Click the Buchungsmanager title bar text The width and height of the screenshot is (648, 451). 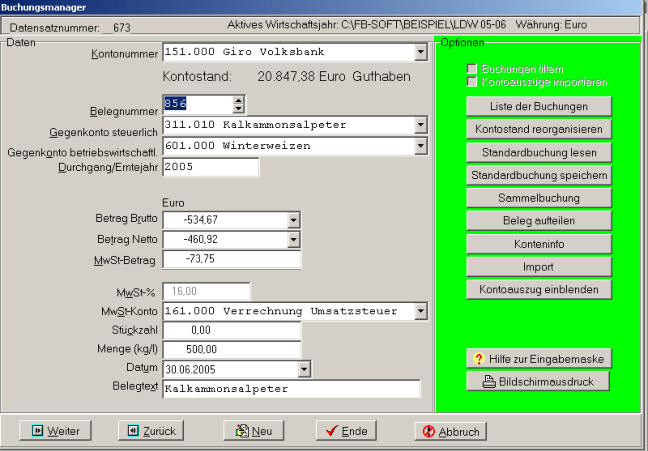click(43, 7)
